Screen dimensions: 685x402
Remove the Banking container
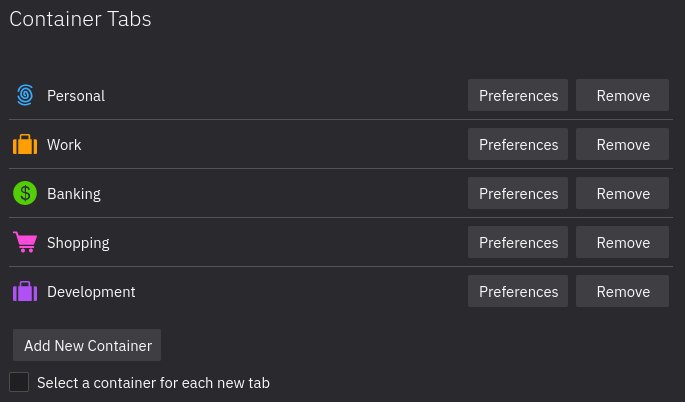click(623, 193)
